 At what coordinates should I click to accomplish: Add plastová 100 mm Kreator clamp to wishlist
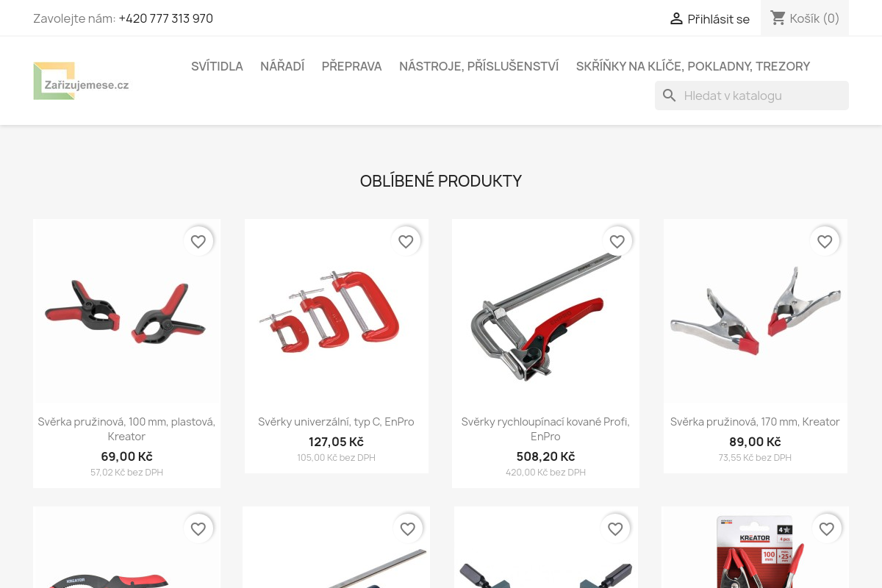198,241
